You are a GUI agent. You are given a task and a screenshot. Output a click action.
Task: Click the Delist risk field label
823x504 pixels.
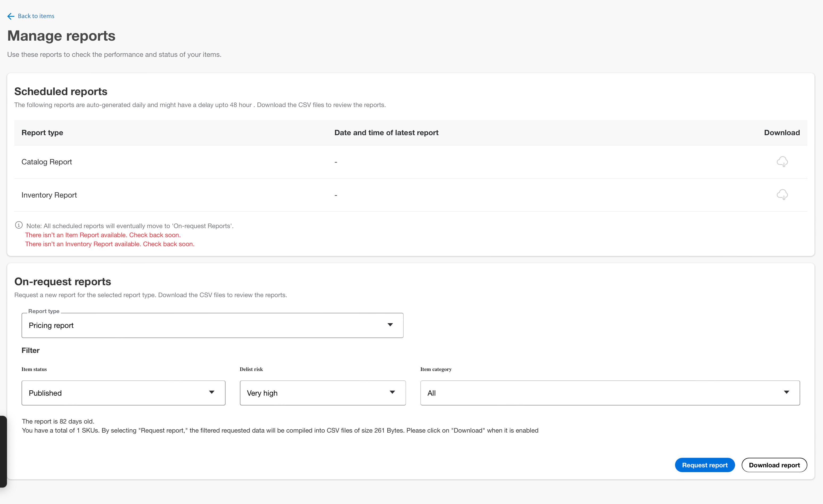click(251, 369)
